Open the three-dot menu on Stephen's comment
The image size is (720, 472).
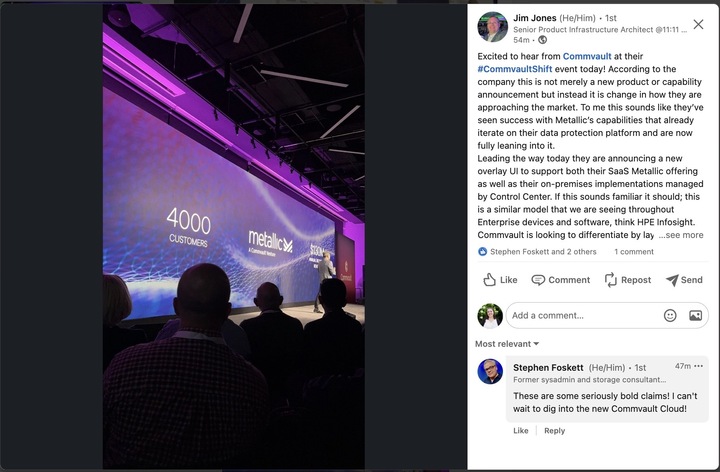click(698, 366)
